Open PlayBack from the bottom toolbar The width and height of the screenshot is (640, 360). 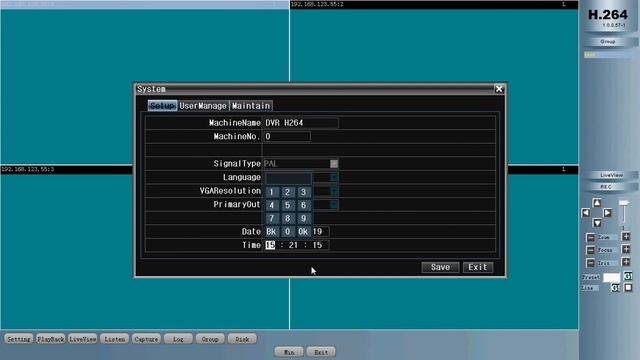click(51, 339)
